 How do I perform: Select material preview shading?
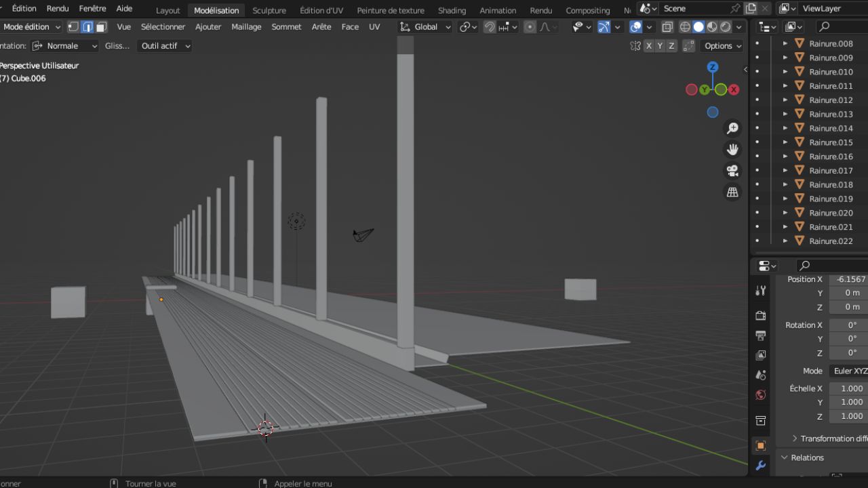pos(712,27)
